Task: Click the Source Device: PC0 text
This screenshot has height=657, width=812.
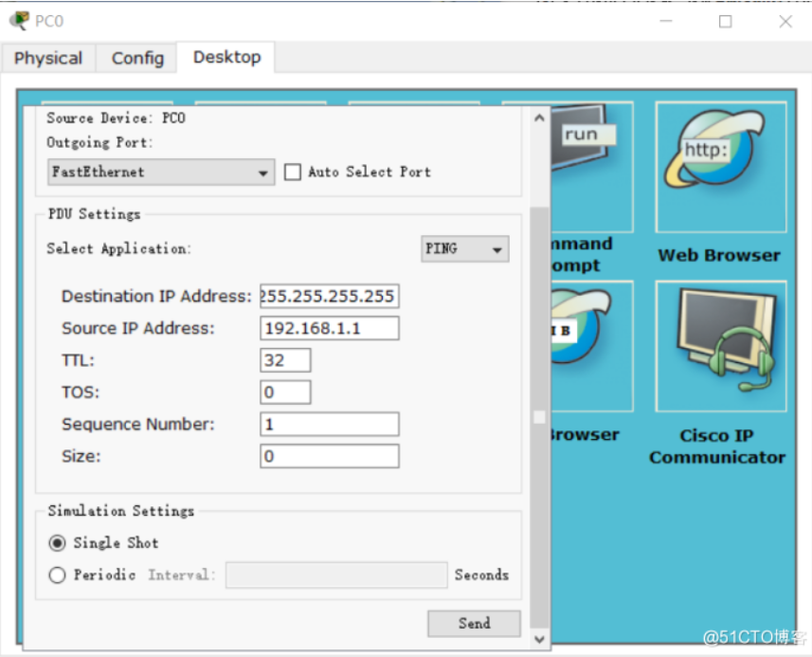Action: point(116,119)
